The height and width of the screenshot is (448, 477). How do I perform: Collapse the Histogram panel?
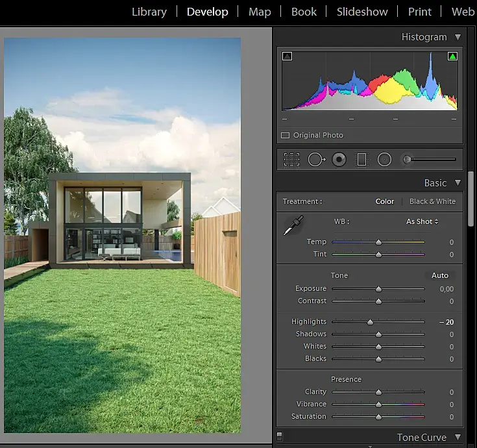458,37
